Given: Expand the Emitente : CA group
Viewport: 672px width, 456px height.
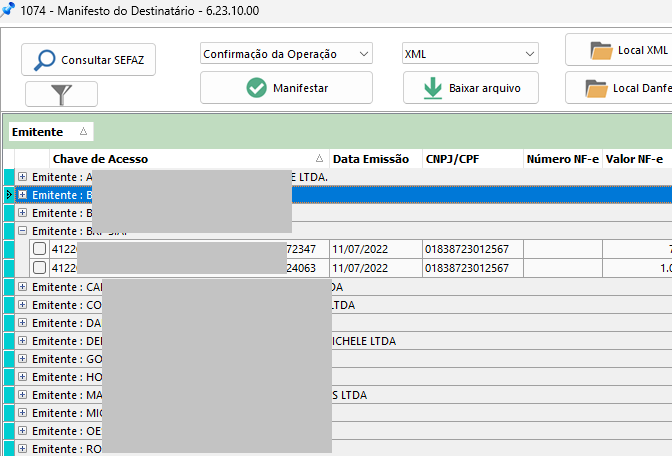Looking at the screenshot, I should pos(22,287).
